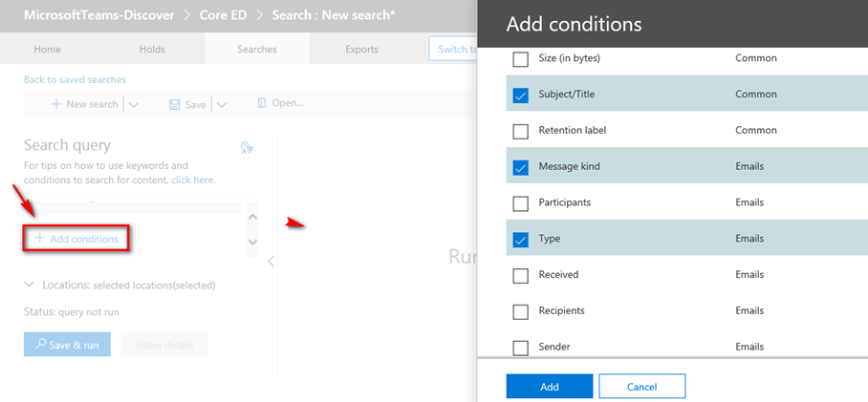The image size is (868, 402).
Task: Click the Message kind row label
Action: (x=569, y=166)
